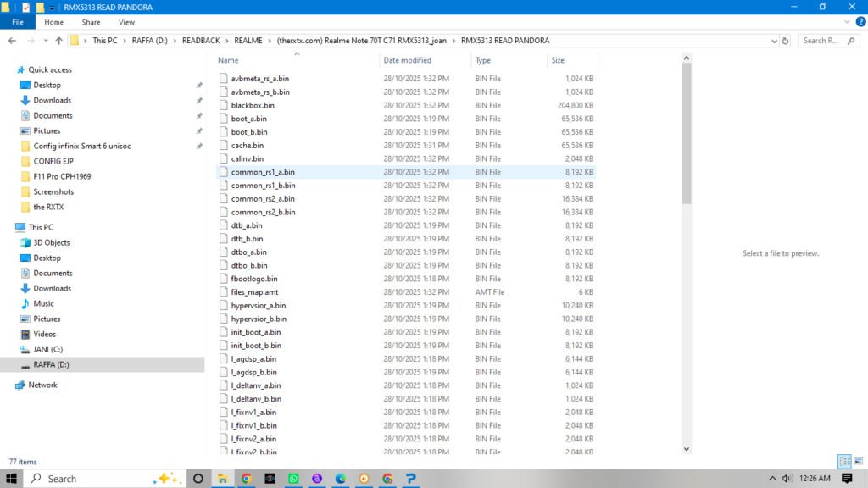
Task: Select 3D Objects under This PC
Action: point(52,242)
